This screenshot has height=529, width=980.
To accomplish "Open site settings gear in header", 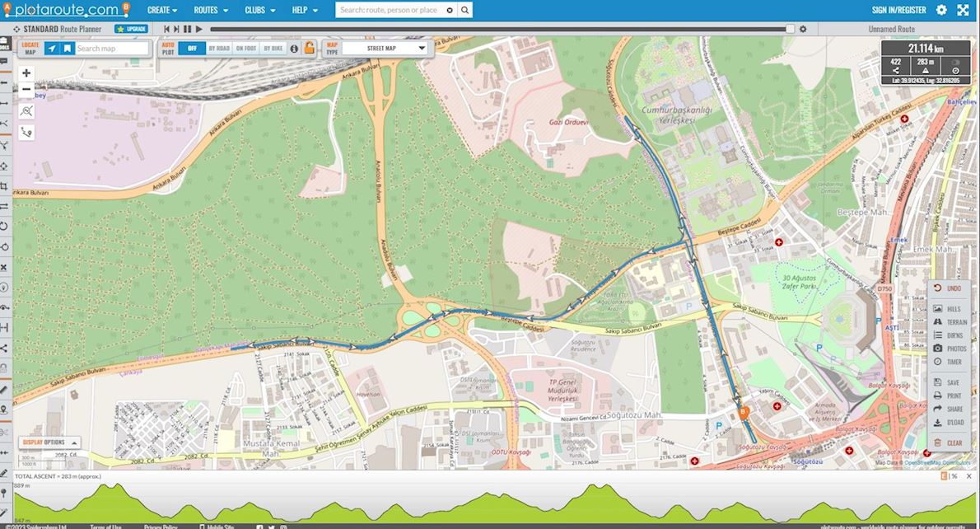I will coord(942,10).
